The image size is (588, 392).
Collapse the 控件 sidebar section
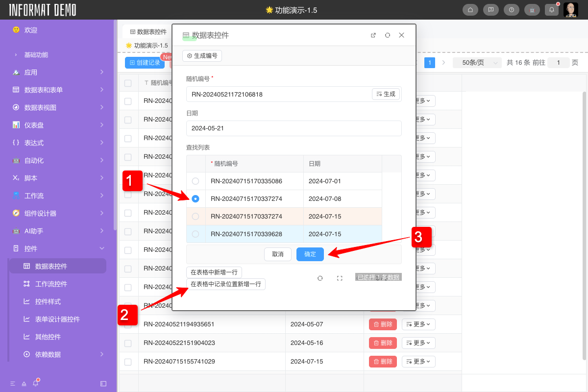(102, 248)
